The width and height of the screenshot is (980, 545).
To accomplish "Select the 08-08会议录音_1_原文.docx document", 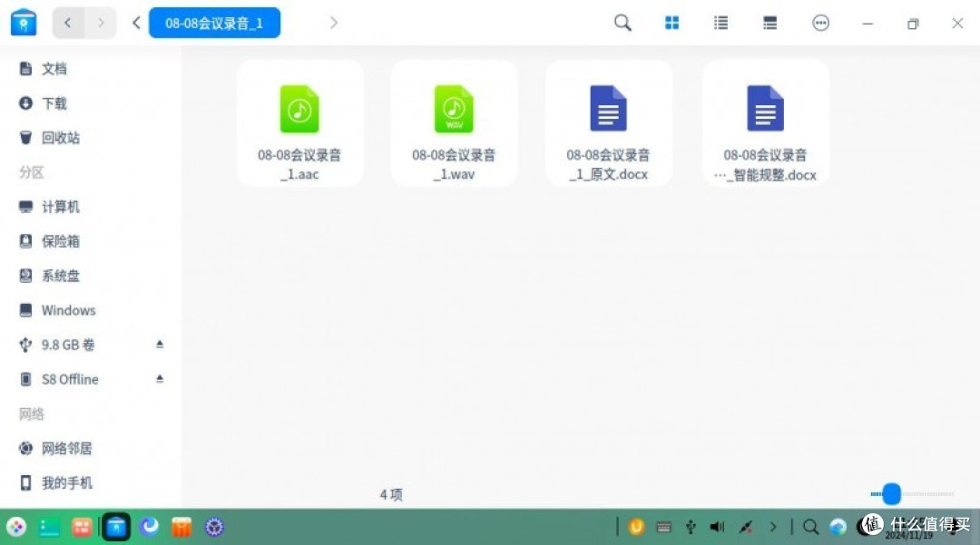I will point(609,123).
